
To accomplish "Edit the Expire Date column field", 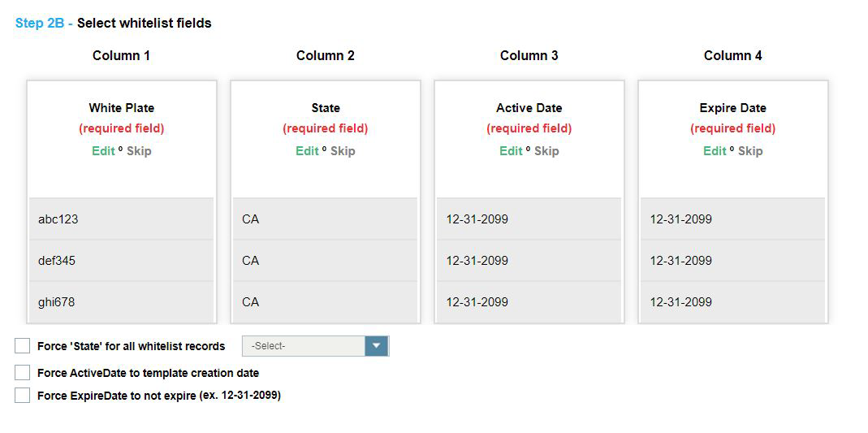I will [715, 151].
